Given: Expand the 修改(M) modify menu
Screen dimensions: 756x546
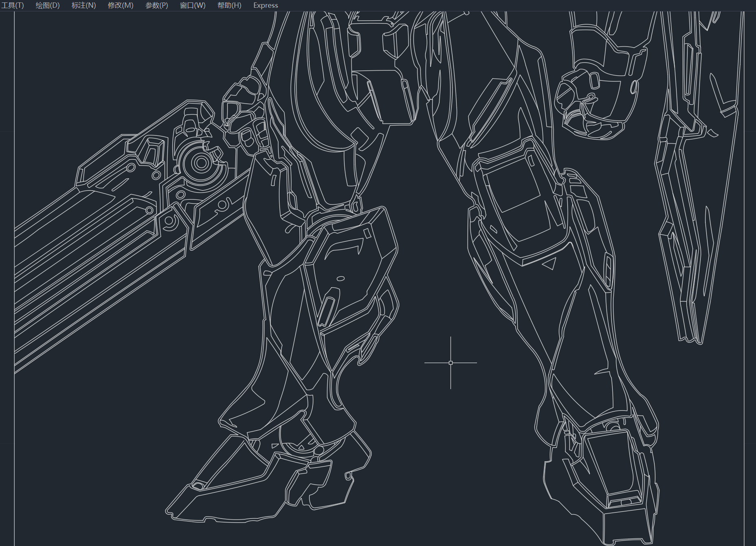Looking at the screenshot, I should tap(121, 5).
